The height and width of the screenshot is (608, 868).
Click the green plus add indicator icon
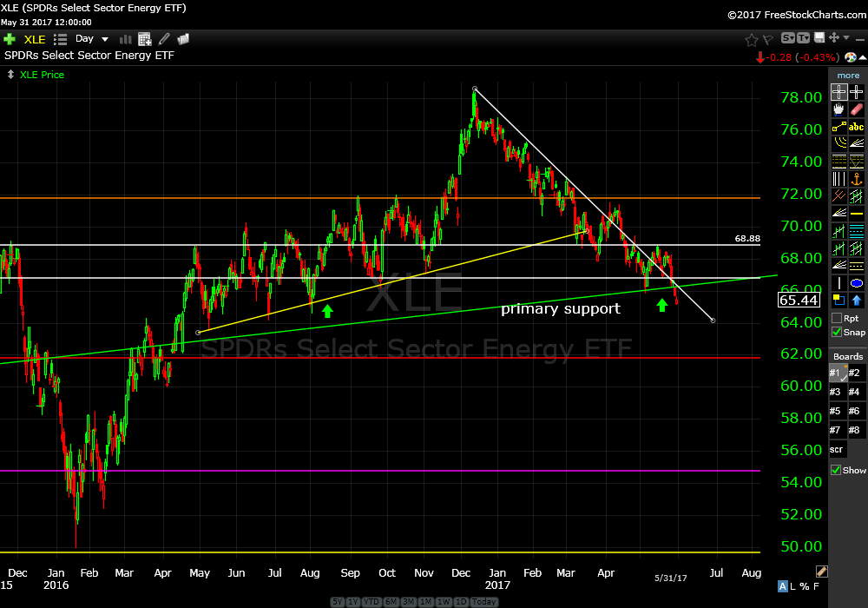pos(10,39)
